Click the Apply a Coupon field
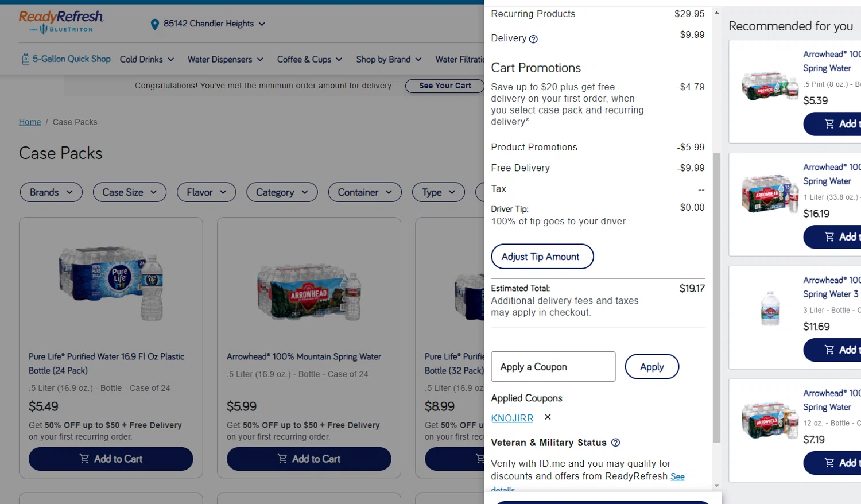This screenshot has height=504, width=861. 553,367
